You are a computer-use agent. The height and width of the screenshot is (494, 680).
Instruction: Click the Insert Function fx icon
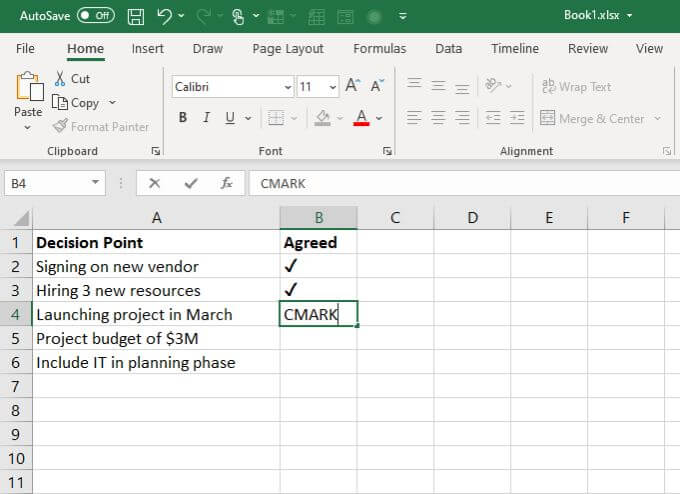pyautogui.click(x=226, y=183)
